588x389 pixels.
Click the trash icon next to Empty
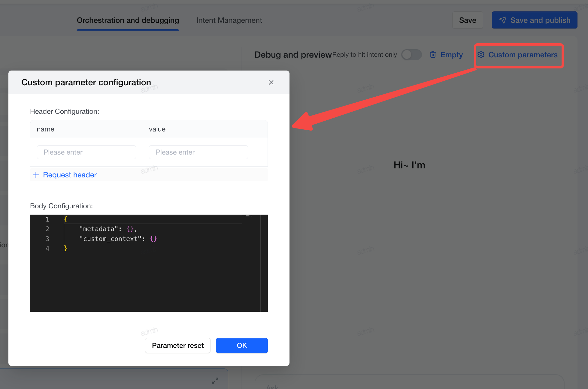click(x=433, y=55)
